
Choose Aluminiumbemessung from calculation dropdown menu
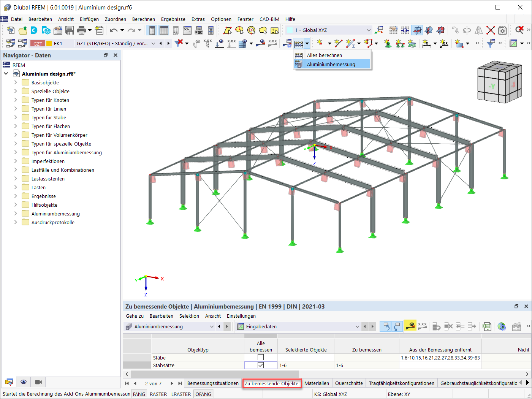(x=332, y=64)
